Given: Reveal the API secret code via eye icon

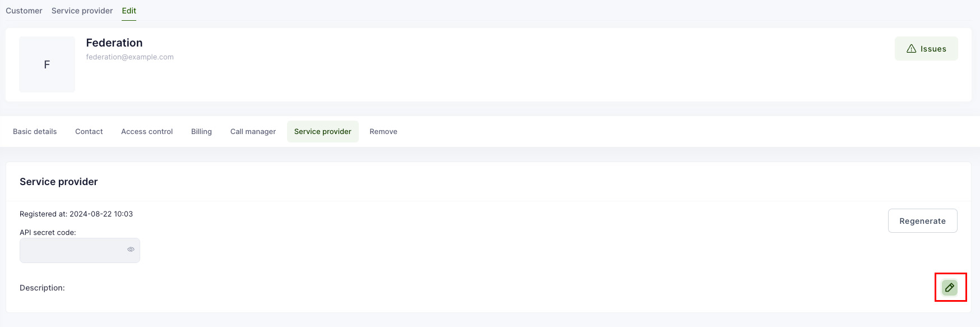Looking at the screenshot, I should (x=131, y=250).
